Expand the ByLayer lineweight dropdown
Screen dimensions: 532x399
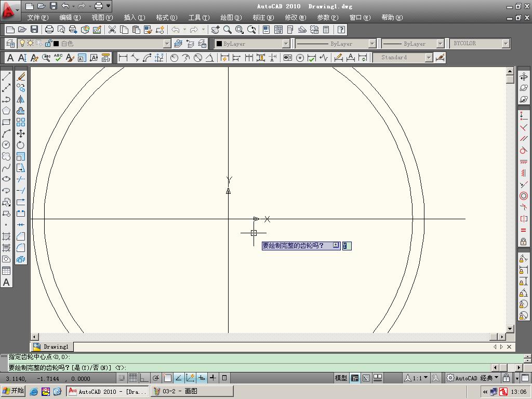click(x=440, y=44)
